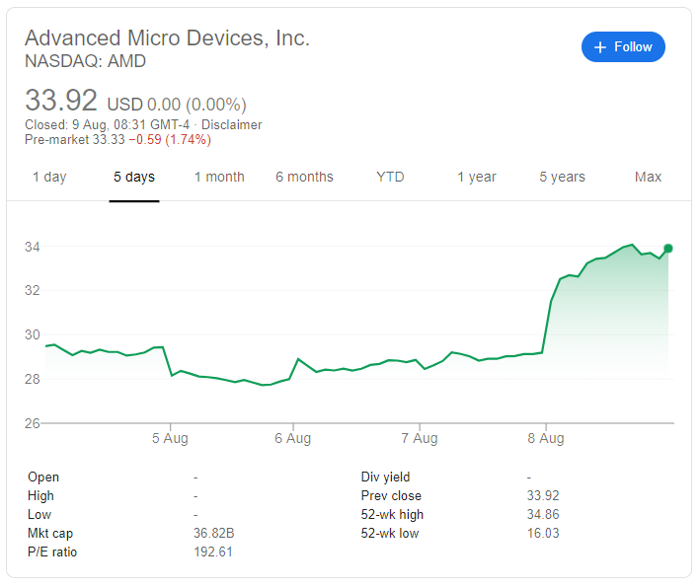
Task: Click the 6 Aug axis label
Action: click(292, 438)
